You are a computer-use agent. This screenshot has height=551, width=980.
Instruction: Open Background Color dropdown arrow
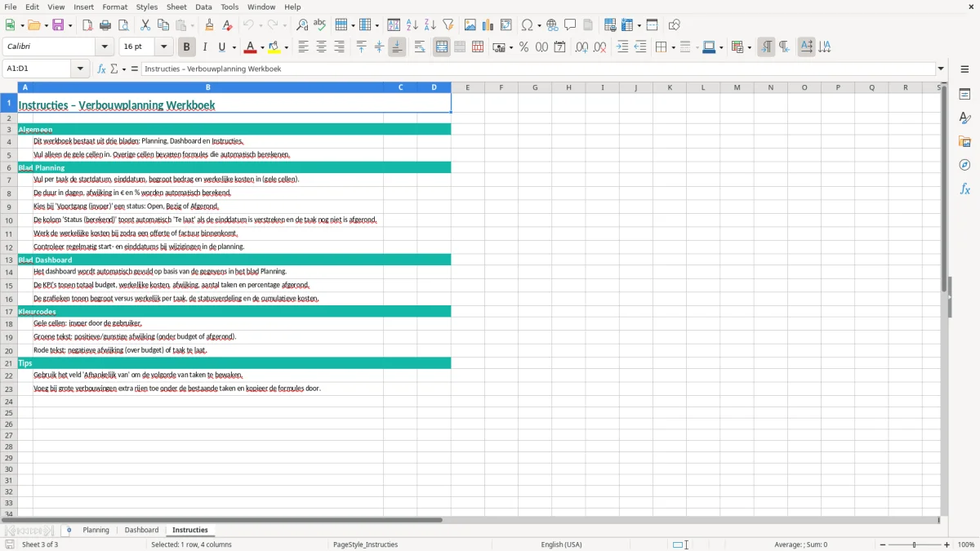point(286,47)
